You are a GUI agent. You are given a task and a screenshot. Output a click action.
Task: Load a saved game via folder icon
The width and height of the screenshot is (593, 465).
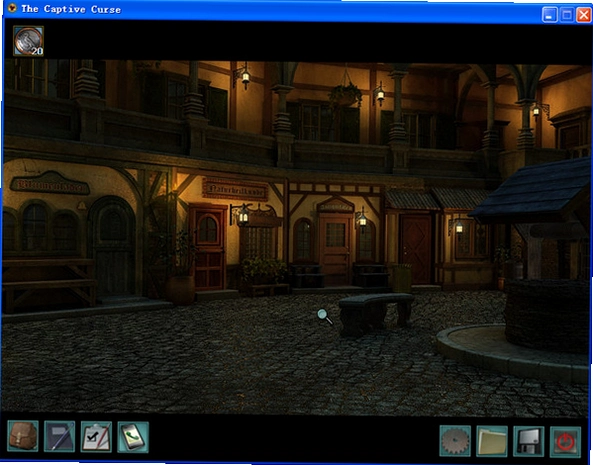[x=492, y=441]
